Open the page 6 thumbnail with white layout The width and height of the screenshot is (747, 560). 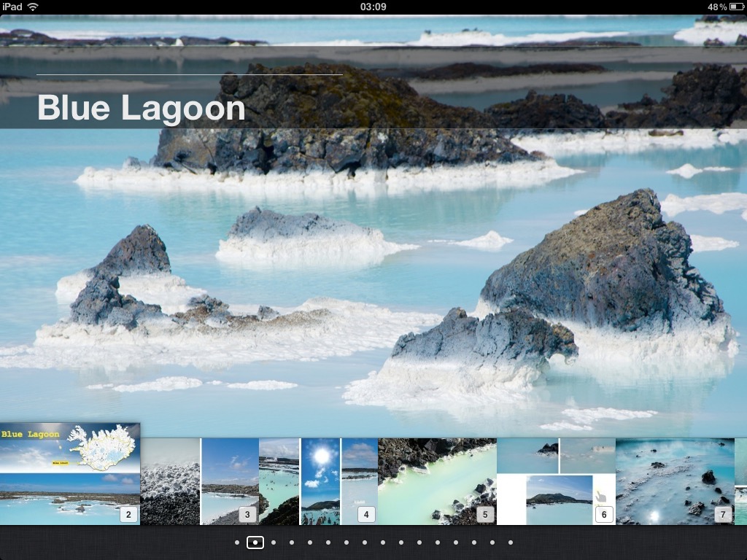557,481
